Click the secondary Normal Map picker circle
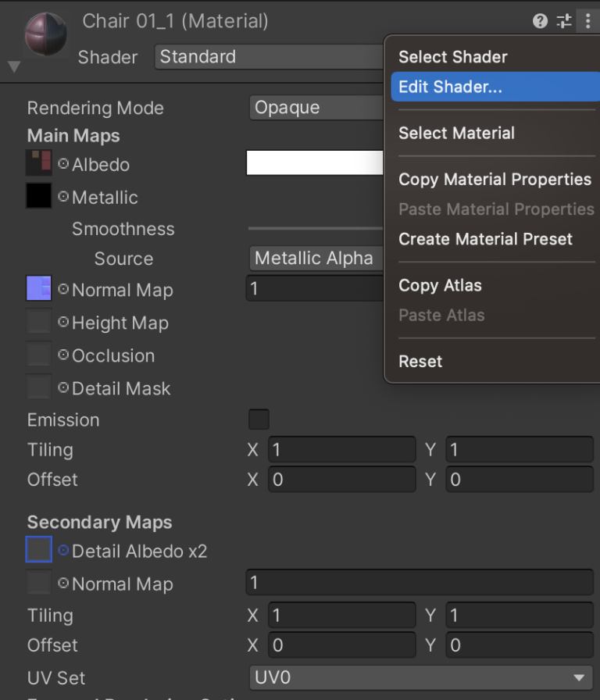The width and height of the screenshot is (600, 700). (62, 583)
